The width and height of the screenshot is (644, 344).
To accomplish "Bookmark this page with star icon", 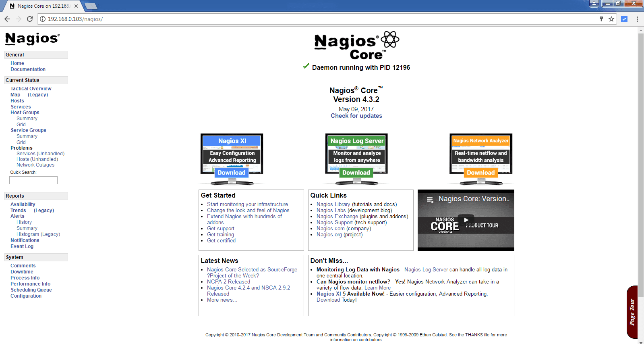I will (611, 19).
